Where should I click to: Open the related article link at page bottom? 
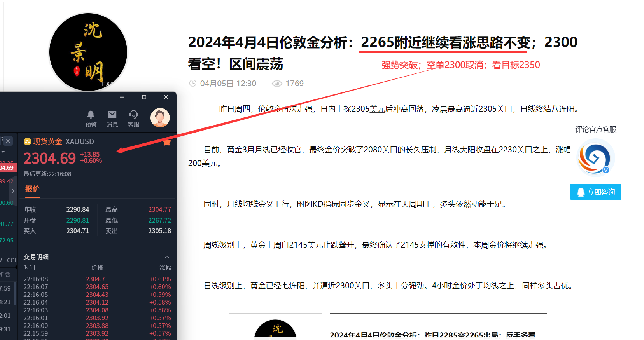coord(432,335)
